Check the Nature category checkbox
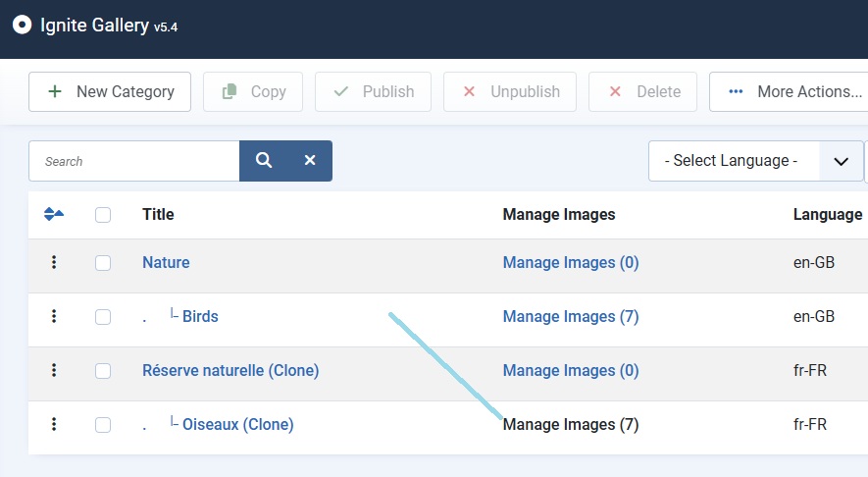This screenshot has height=477, width=868. (x=103, y=263)
